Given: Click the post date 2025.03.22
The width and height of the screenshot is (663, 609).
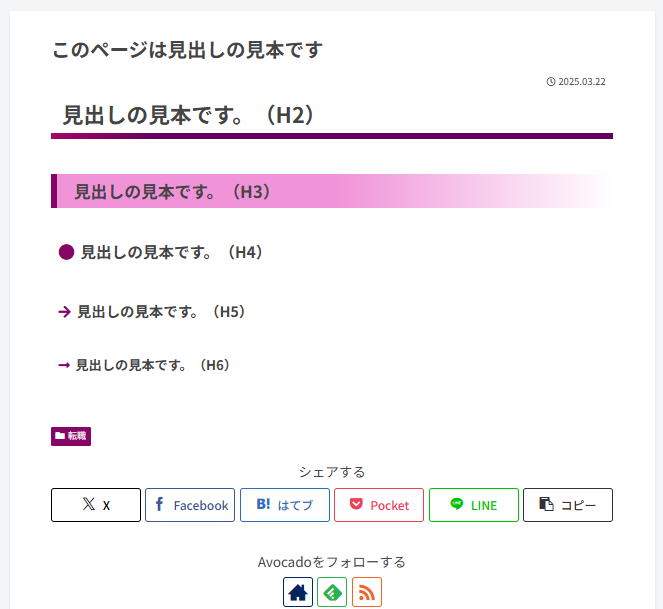Looking at the screenshot, I should [582, 82].
